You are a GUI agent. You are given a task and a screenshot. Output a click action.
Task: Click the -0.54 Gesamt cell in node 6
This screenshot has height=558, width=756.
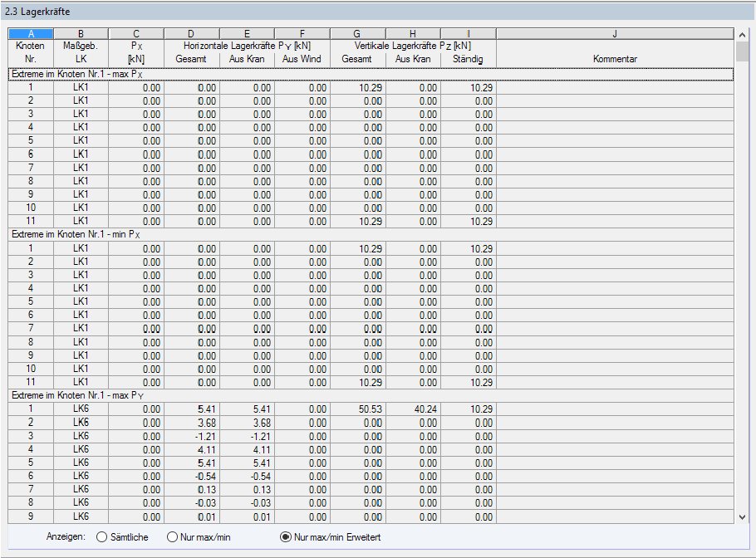click(x=192, y=476)
